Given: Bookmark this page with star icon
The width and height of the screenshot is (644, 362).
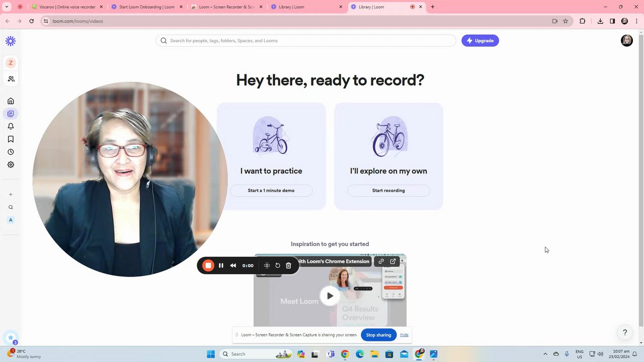Looking at the screenshot, I should click(x=566, y=21).
